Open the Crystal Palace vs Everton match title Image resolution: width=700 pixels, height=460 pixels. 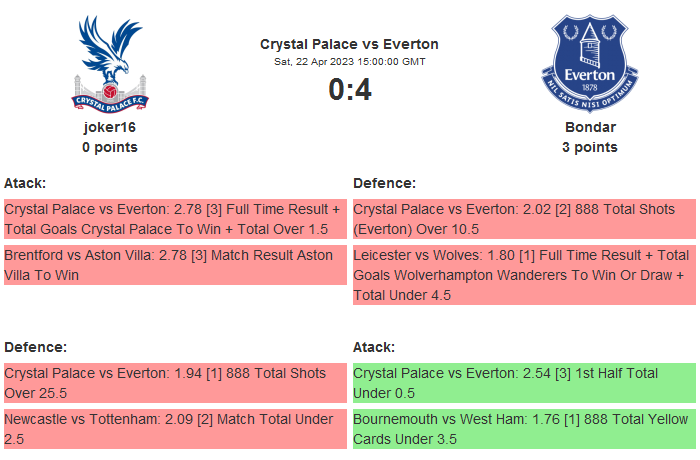pos(349,44)
